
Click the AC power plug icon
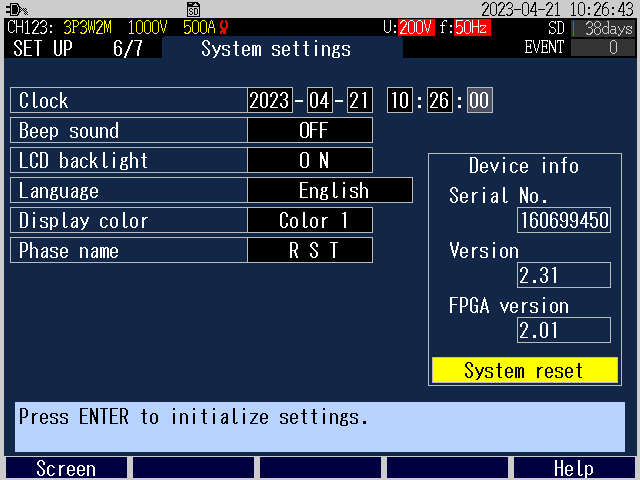[16, 9]
